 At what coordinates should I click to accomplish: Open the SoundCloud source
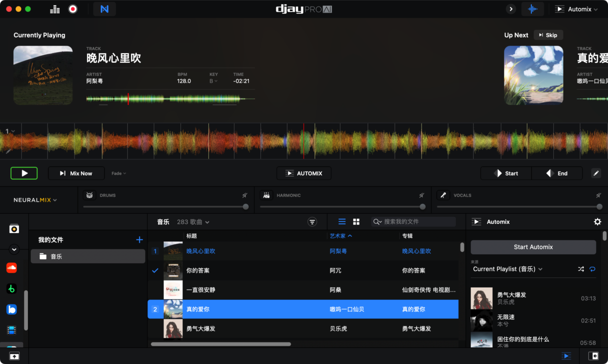[x=11, y=268]
